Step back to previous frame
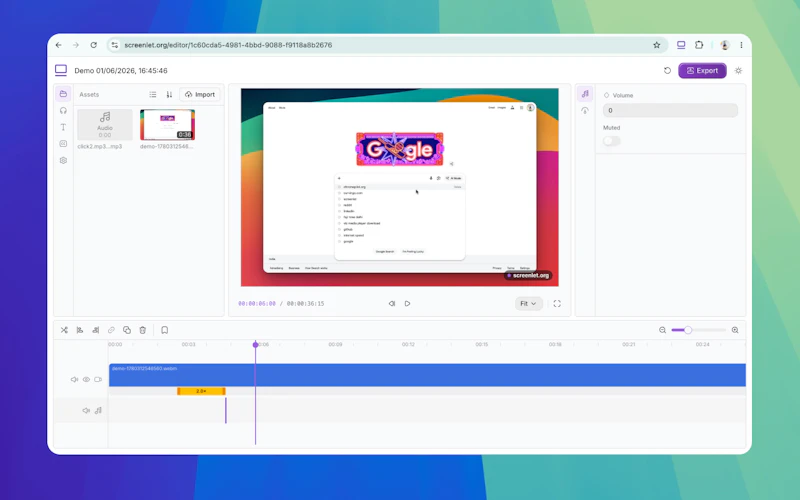 (x=392, y=304)
